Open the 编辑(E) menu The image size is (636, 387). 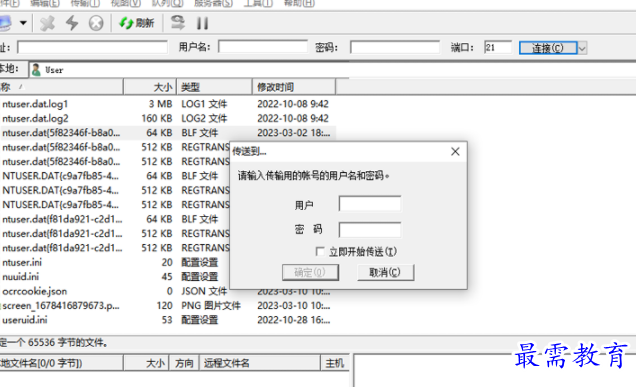45,3
